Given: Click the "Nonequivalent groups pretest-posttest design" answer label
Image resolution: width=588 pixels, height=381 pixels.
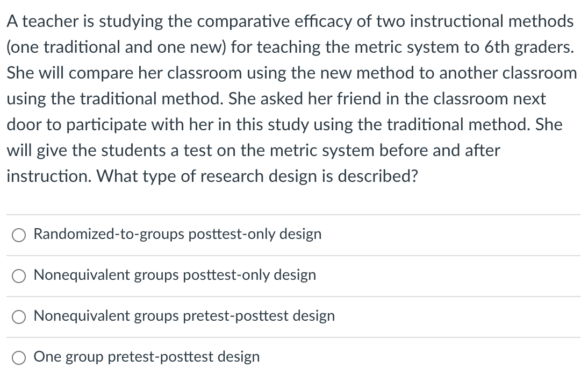Looking at the screenshot, I should (184, 316).
